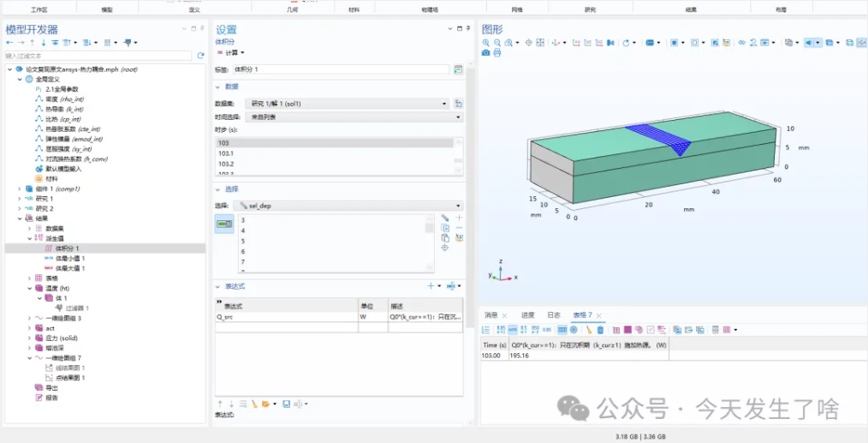Click the refresh icon beside the filter box

(200, 56)
